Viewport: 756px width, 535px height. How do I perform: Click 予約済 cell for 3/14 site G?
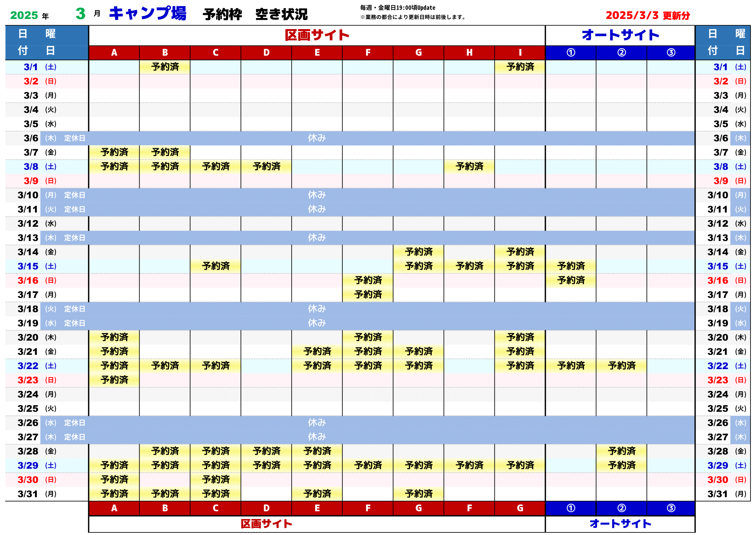(419, 252)
